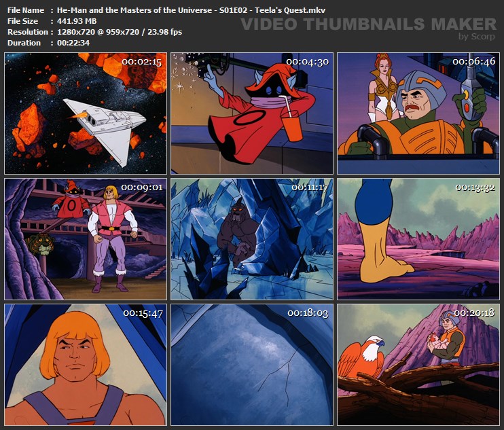Viewport: 504px width, 430px height.
Task: Click the File Size label
Action: click(22, 21)
